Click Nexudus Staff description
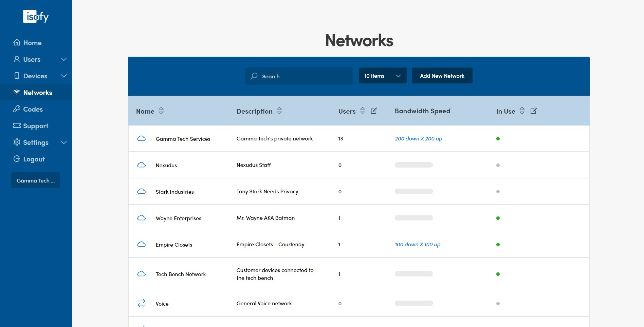Screen dimensions: 644x327 (x=254, y=165)
